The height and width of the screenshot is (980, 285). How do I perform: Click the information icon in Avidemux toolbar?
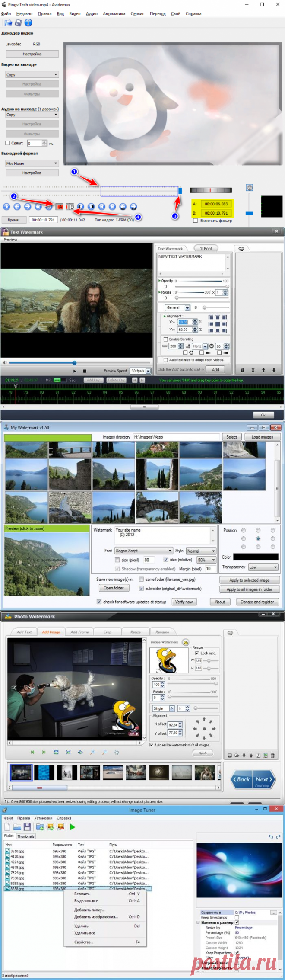point(28,22)
